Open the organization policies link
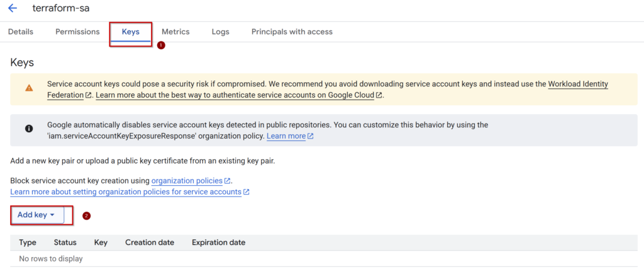Image resolution: width=644 pixels, height=279 pixels. click(187, 181)
